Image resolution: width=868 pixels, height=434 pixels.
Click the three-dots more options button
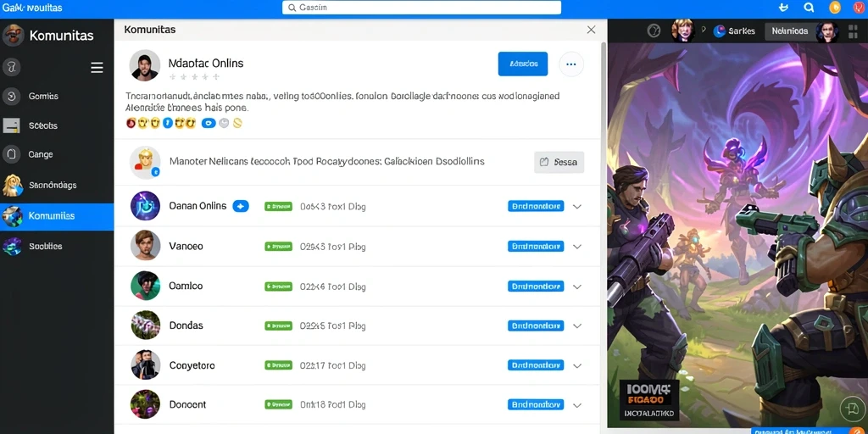click(x=571, y=64)
